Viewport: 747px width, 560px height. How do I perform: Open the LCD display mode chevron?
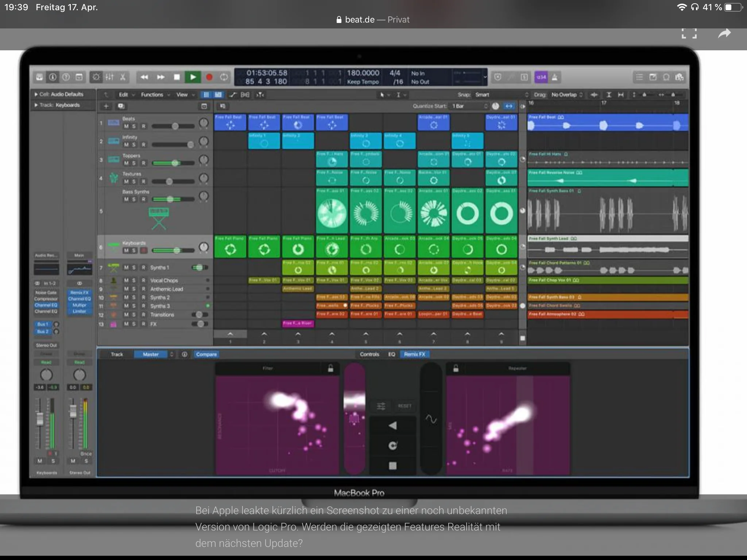point(485,77)
